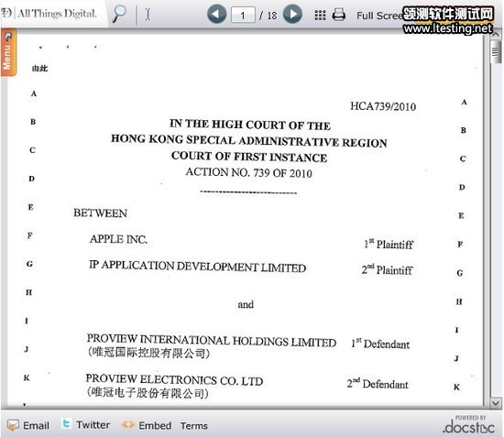Go to previous page arrow
Image resolution: width=504 pixels, height=437 pixels.
pyautogui.click(x=216, y=14)
